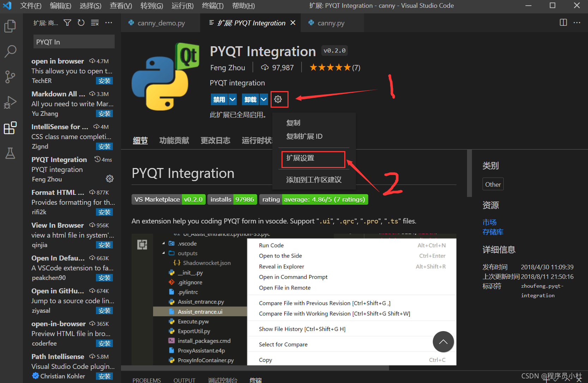Choose 扩展设置 in the context menu
The width and height of the screenshot is (588, 383).
click(314, 158)
